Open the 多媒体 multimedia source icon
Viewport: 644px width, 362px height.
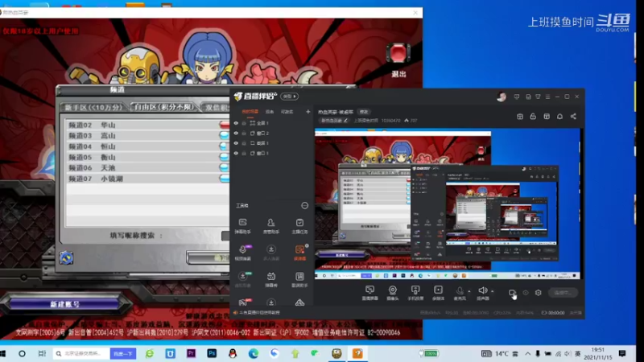(438, 290)
